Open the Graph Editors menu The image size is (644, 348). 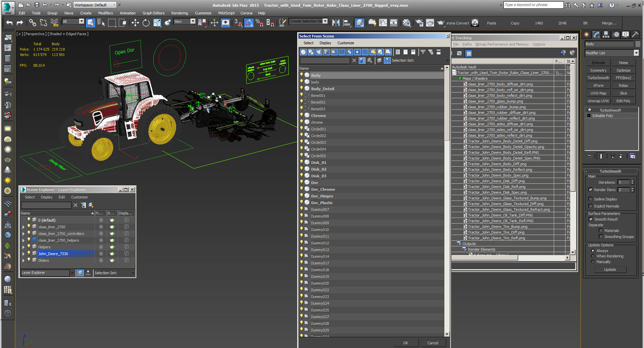point(154,13)
